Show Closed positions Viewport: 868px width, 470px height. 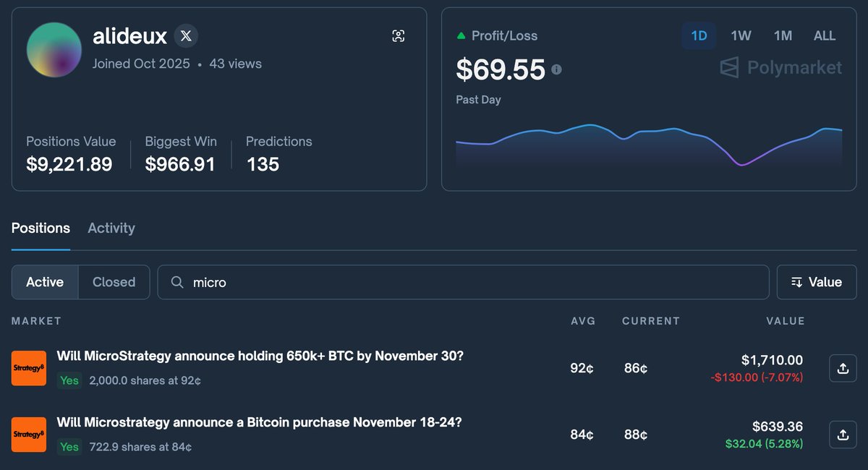tap(114, 282)
